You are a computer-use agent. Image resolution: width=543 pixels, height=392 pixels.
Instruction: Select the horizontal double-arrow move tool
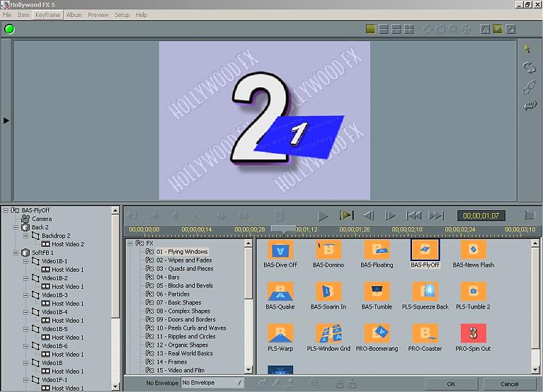tap(529, 105)
